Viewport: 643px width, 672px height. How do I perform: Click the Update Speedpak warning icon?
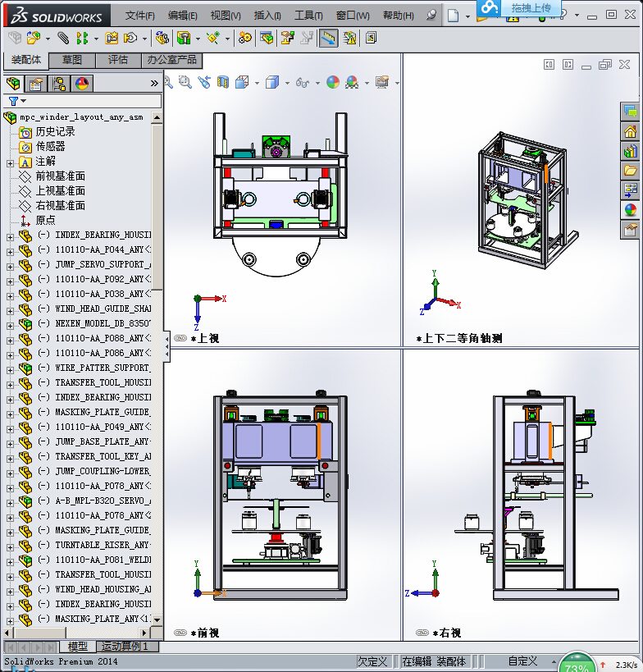point(349,38)
